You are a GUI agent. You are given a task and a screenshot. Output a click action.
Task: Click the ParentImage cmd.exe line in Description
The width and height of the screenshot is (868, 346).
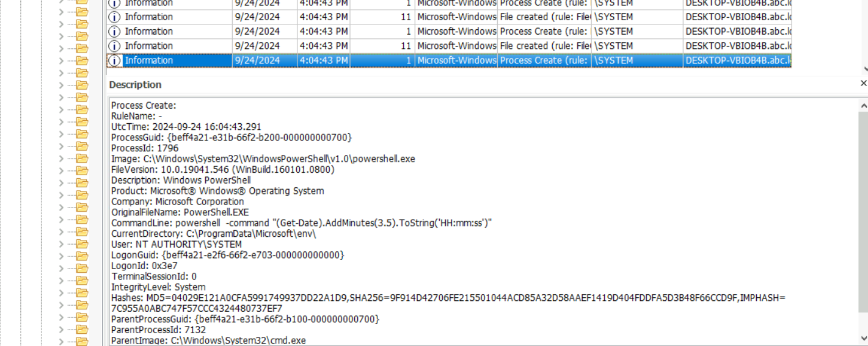click(x=208, y=341)
